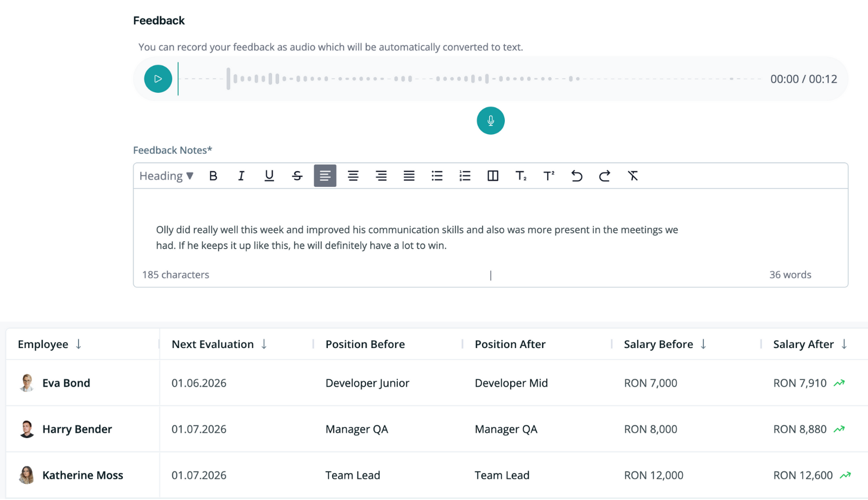Play the recorded audio feedback
Viewport: 868px width, 500px height.
tap(158, 79)
